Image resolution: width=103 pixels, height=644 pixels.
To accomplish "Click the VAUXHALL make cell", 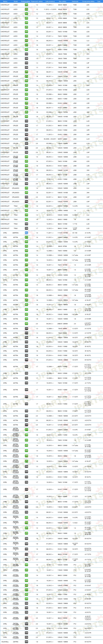I will tap(5, 642).
